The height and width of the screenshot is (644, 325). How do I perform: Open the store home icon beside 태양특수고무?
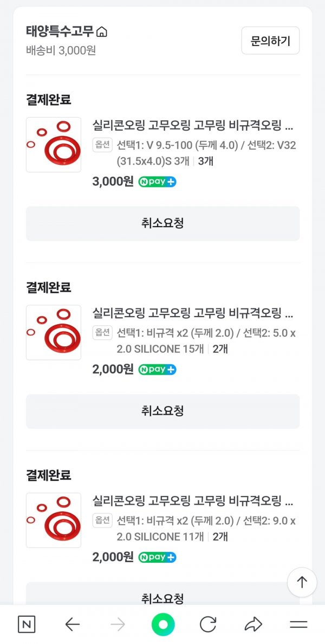coord(101,31)
